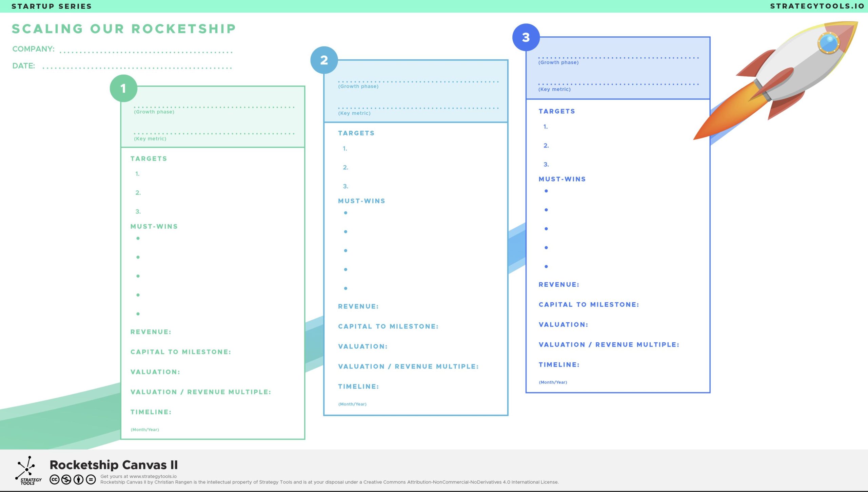Click the NoDerivatives equals license icon
The width and height of the screenshot is (868, 492).
91,479
